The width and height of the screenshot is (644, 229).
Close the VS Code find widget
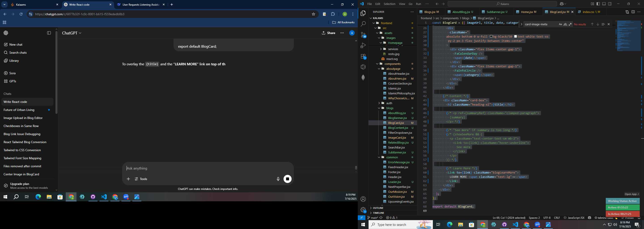pos(609,24)
